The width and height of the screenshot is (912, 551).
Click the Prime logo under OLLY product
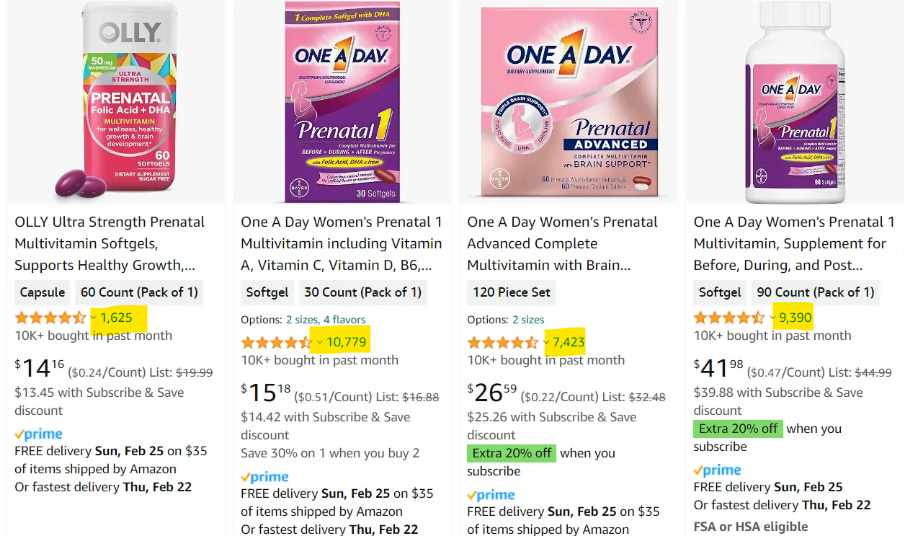39,434
